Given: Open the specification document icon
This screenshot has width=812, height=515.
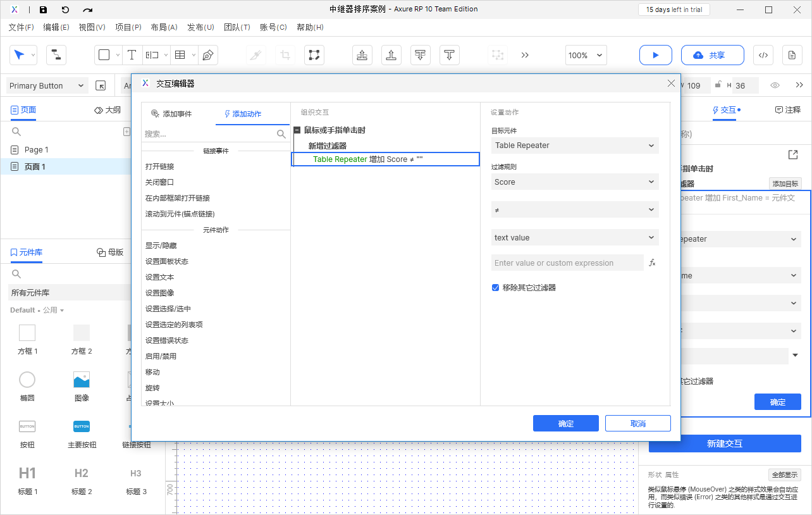Looking at the screenshot, I should (792, 55).
